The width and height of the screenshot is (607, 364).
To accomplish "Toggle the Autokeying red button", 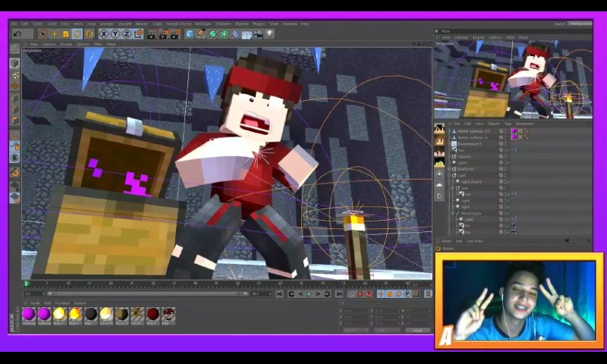I will pos(360,294).
